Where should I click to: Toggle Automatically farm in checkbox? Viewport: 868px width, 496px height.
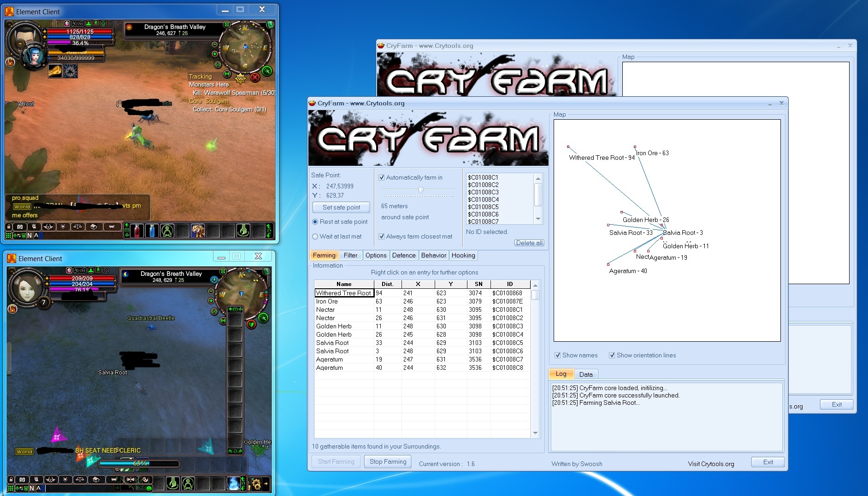[382, 177]
